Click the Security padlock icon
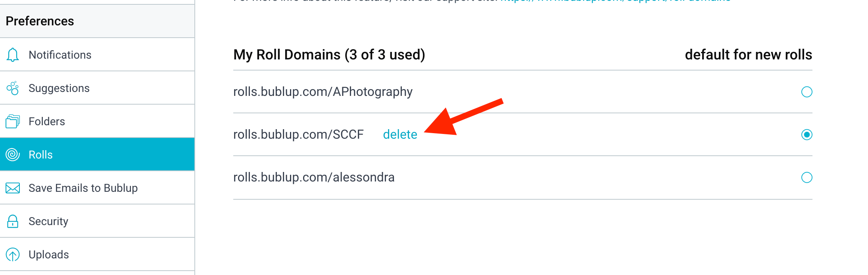 [x=13, y=221]
